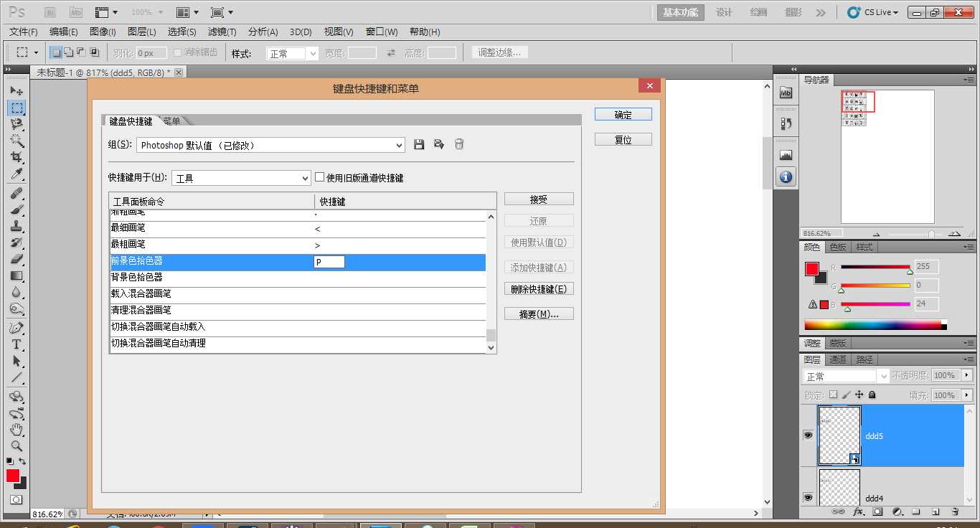Select the Crop tool

click(17, 157)
